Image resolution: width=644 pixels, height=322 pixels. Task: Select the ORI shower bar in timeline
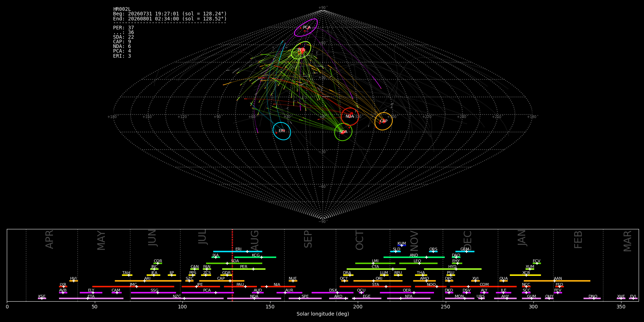pyautogui.click(x=378, y=280)
